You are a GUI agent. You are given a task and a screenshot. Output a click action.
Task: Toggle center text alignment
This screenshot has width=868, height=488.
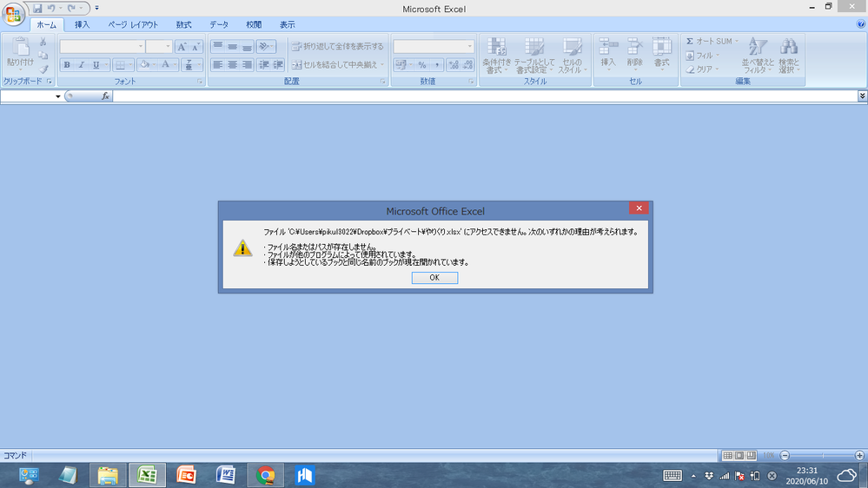[x=233, y=65]
